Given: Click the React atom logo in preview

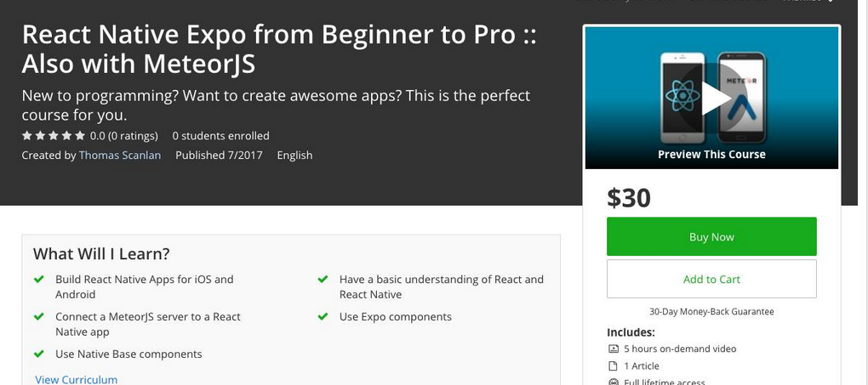Looking at the screenshot, I should click(x=682, y=98).
